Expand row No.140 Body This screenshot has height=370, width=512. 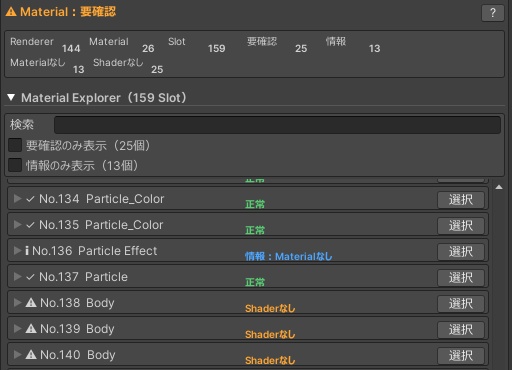click(17, 355)
